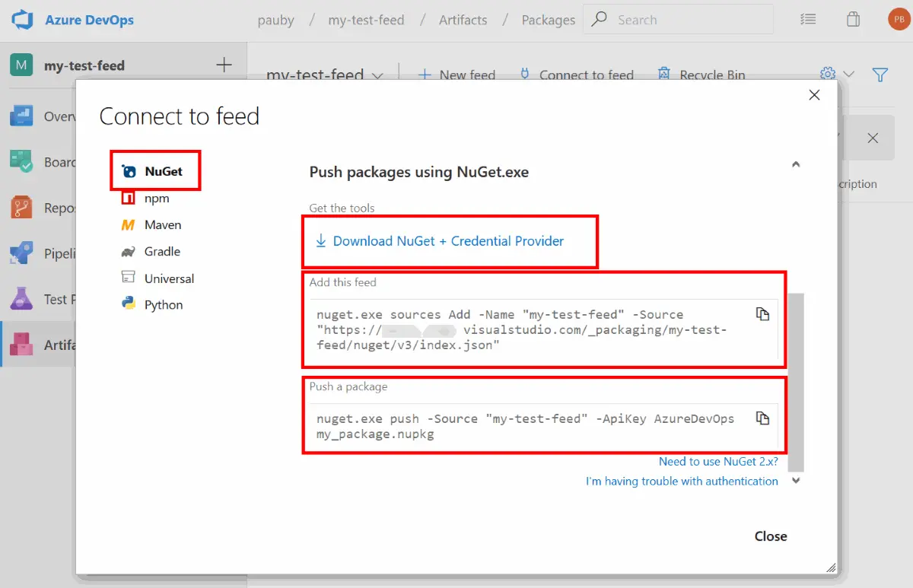The height and width of the screenshot is (588, 913).
Task: Open the marketplace shopping bag icon
Action: [x=854, y=21]
